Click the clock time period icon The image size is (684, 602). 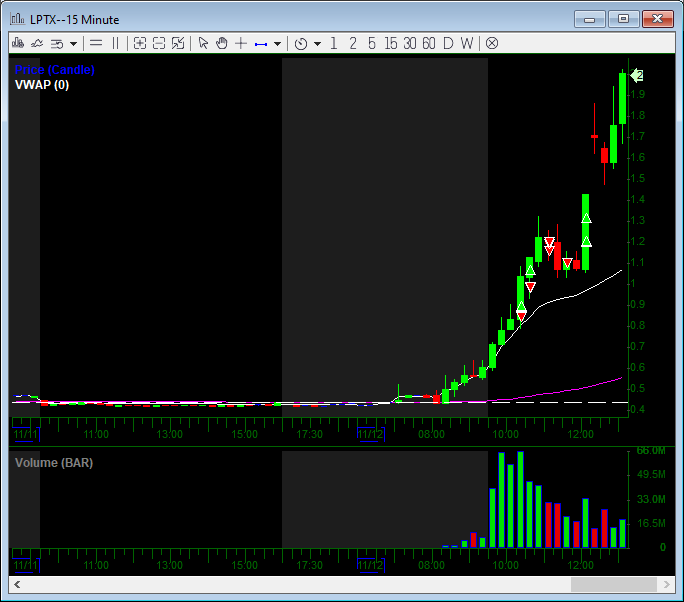point(301,44)
